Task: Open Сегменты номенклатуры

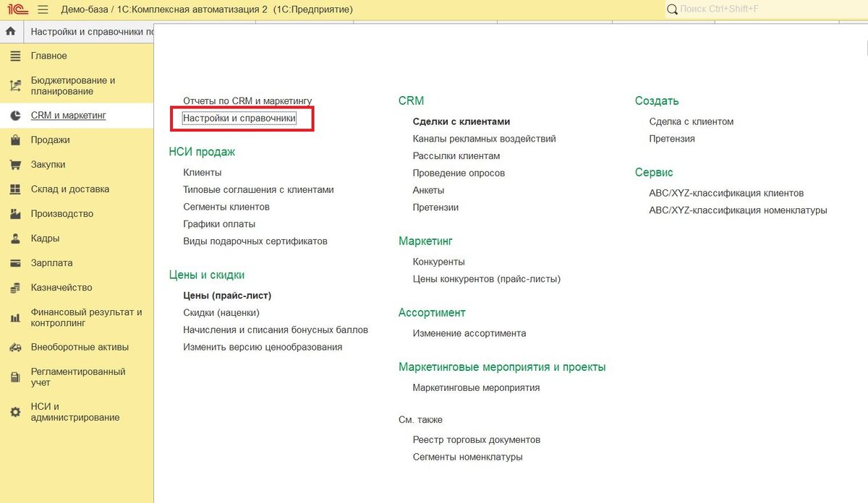Action: (x=467, y=457)
